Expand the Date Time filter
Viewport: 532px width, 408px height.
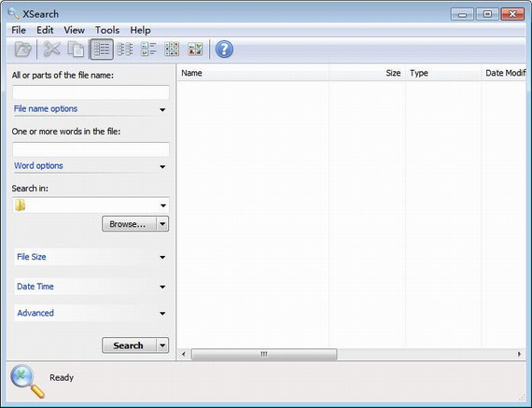[x=91, y=287]
